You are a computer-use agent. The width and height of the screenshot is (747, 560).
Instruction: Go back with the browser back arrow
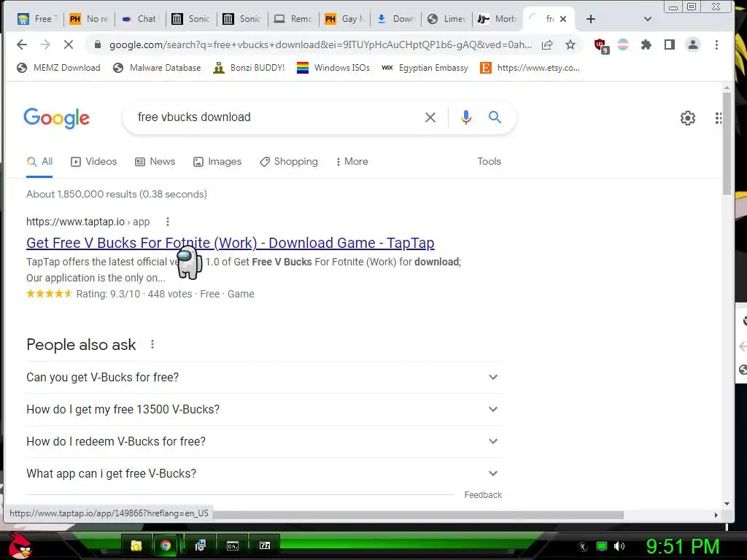click(22, 44)
